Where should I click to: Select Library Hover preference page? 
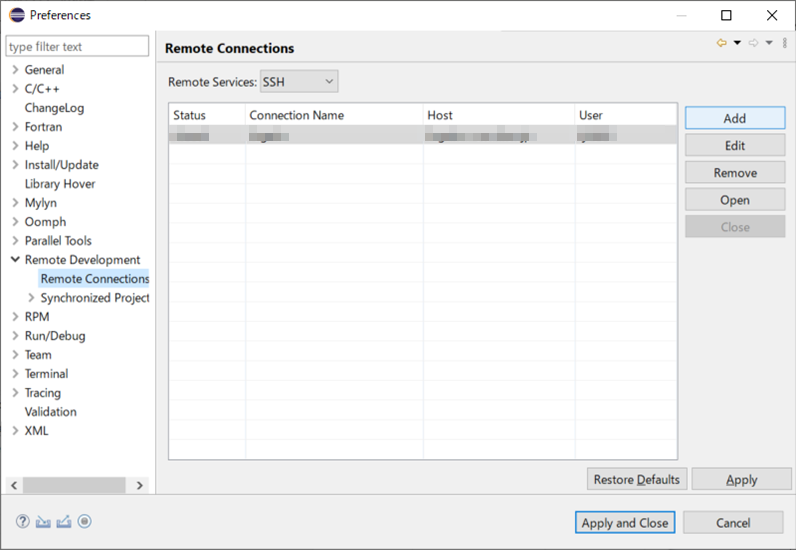(x=60, y=184)
